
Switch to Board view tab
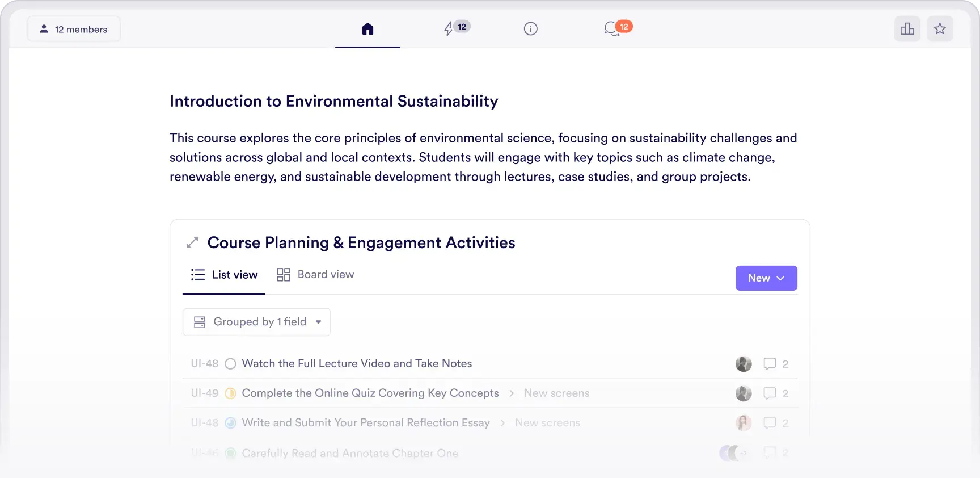(x=315, y=275)
